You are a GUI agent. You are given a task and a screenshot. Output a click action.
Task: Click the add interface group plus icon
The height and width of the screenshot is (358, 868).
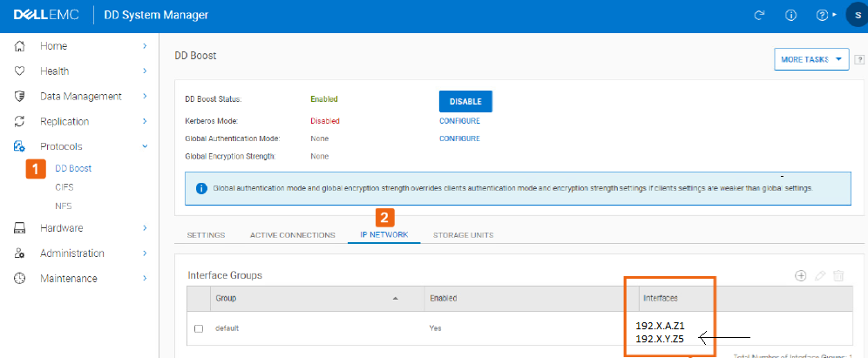[x=800, y=275]
